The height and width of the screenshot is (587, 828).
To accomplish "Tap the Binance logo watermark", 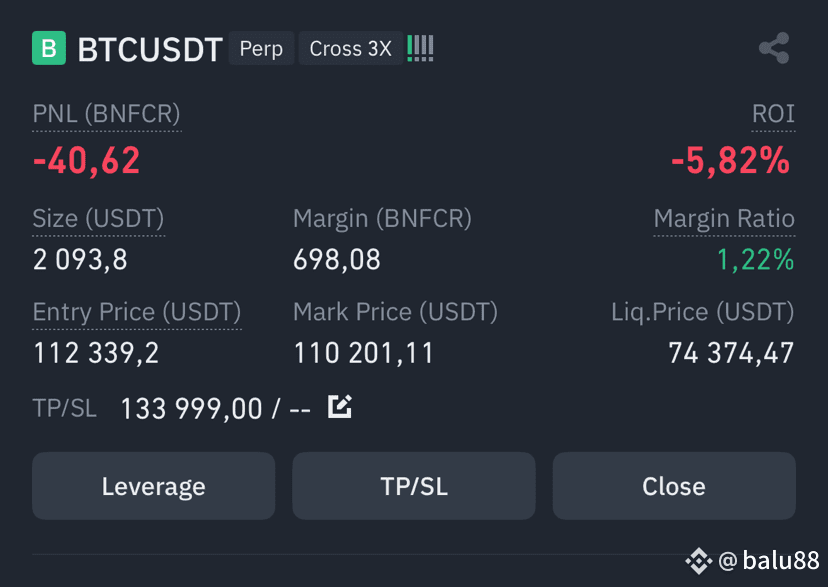I will pyautogui.click(x=699, y=561).
